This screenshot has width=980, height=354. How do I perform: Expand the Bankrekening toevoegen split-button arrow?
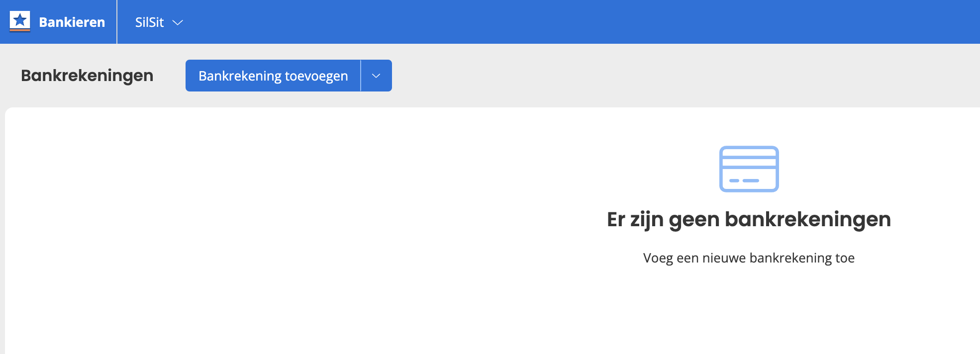376,76
